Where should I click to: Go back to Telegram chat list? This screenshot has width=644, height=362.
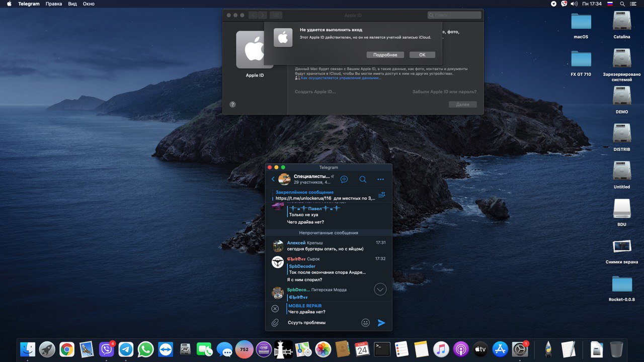[x=273, y=179]
